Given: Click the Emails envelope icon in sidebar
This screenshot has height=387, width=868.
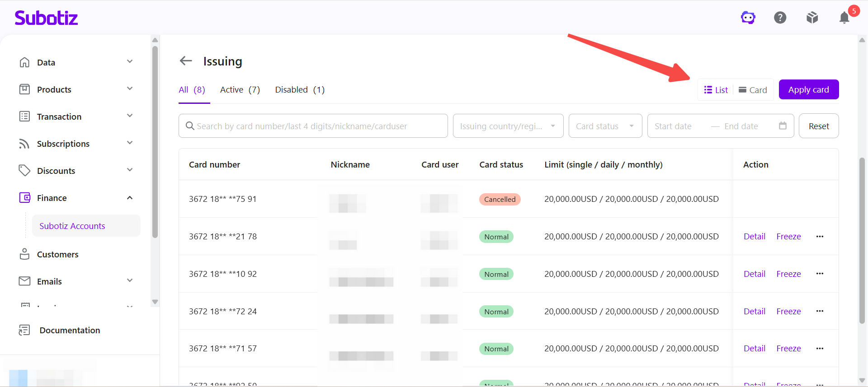Looking at the screenshot, I should [24, 281].
